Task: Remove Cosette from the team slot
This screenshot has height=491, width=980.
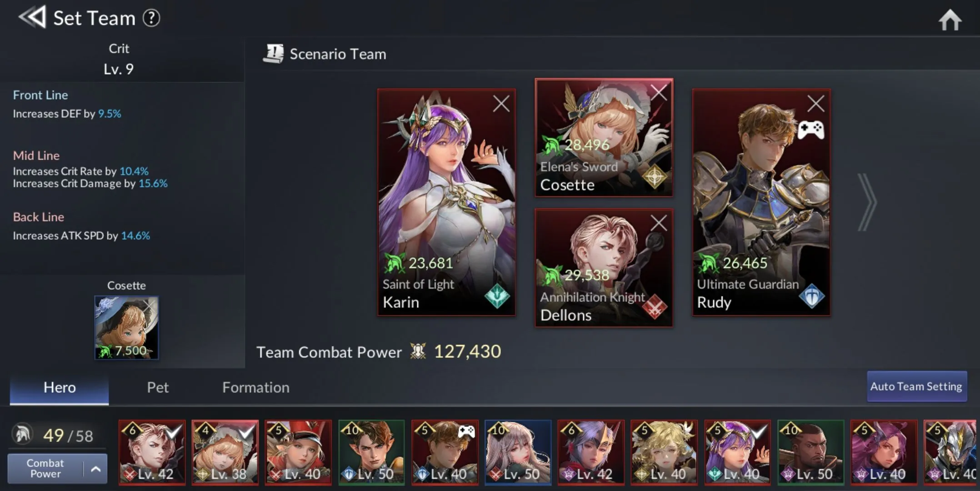Action: pyautogui.click(x=658, y=92)
